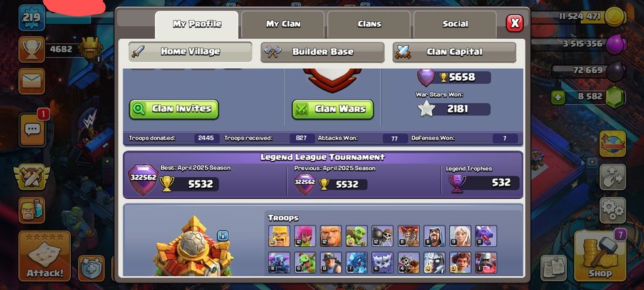Select the Clan Capital view
The image size is (644, 290).
coord(454,52)
